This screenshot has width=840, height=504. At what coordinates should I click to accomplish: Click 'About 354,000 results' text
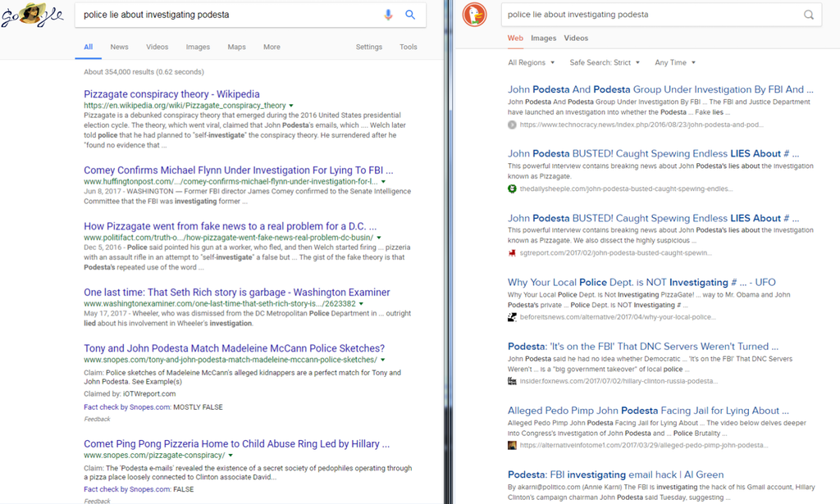[144, 71]
